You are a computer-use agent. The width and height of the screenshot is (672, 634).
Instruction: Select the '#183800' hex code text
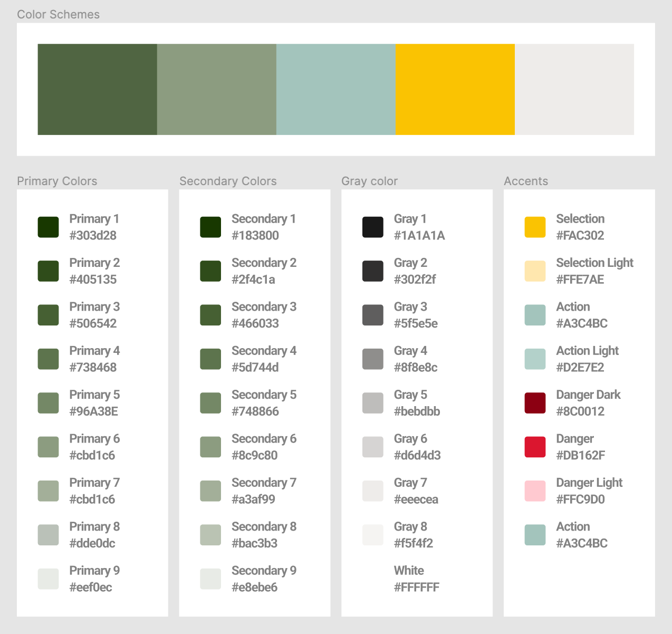pos(255,235)
